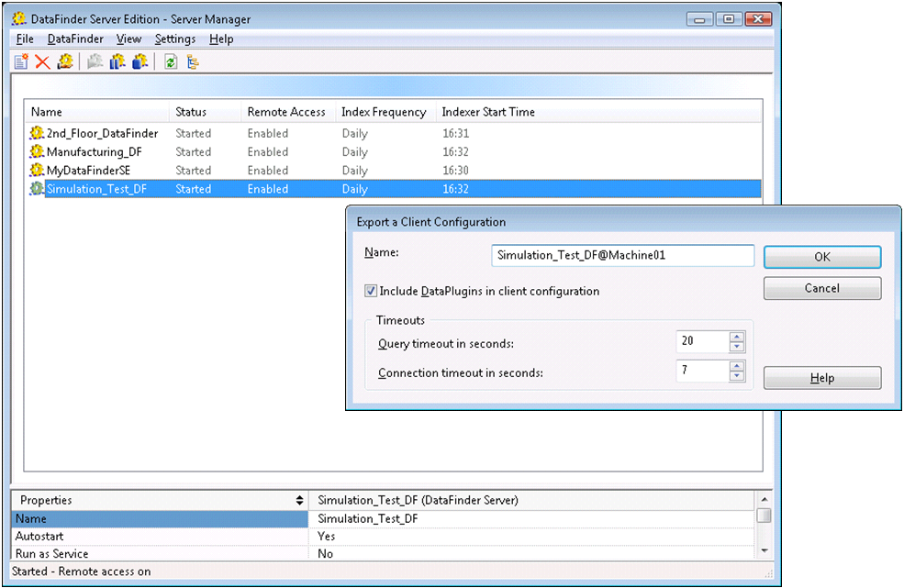This screenshot has width=904, height=588.
Task: Click the red X delete icon
Action: tap(42, 61)
